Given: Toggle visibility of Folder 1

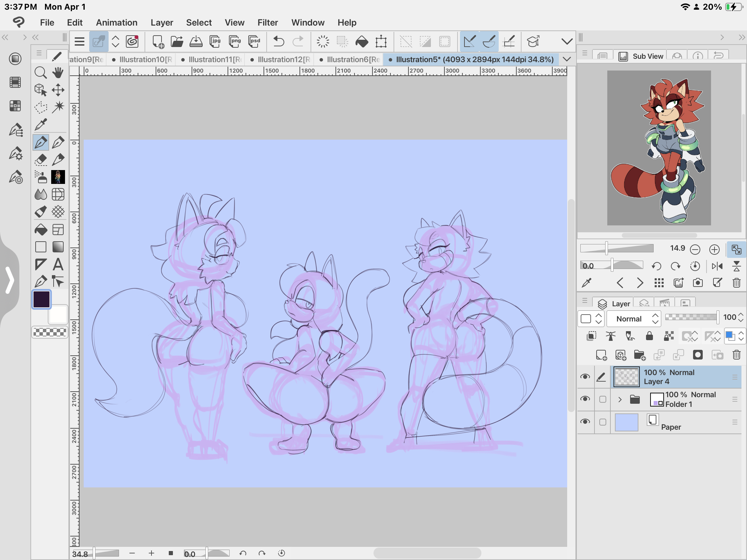Looking at the screenshot, I should [x=585, y=399].
